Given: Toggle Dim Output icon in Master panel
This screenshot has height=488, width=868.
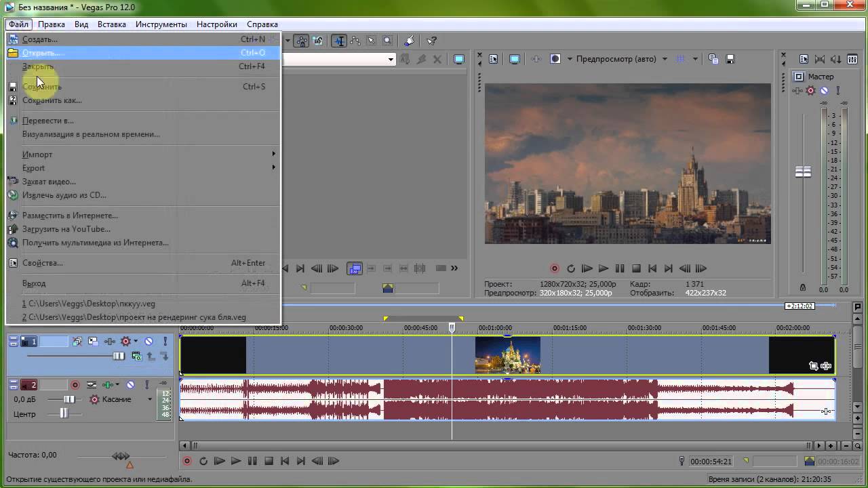Looking at the screenshot, I should tap(835, 59).
